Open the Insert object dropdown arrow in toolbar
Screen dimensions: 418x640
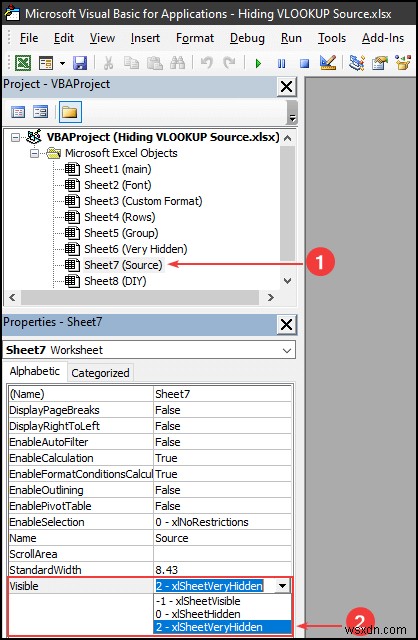pos(62,63)
